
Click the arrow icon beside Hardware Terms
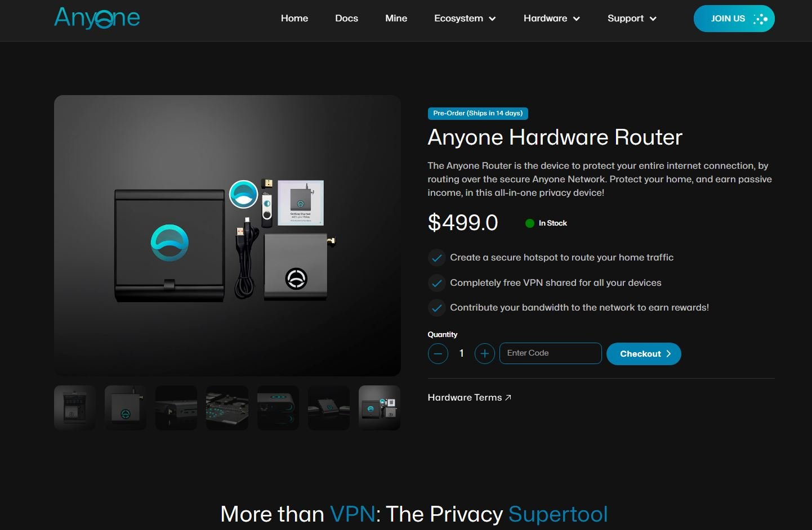(x=508, y=397)
